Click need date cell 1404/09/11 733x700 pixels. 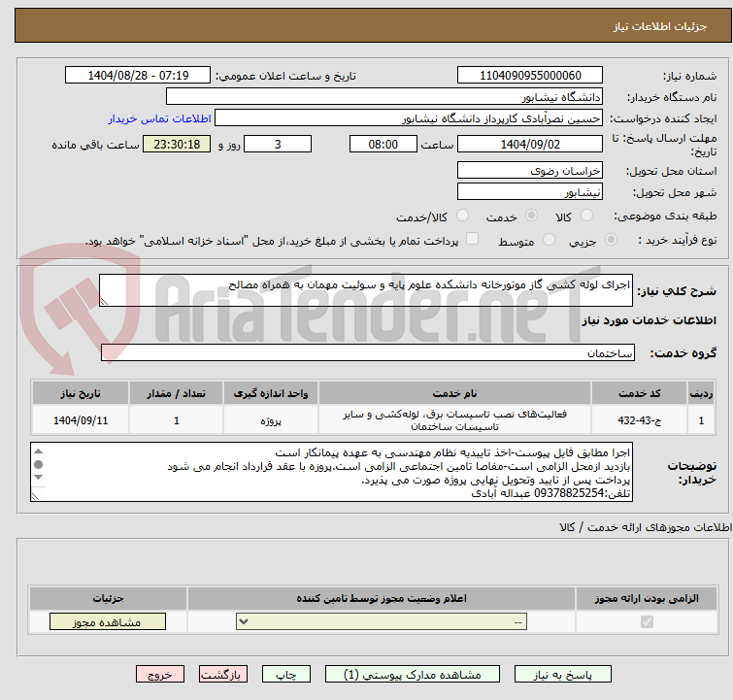[81, 420]
